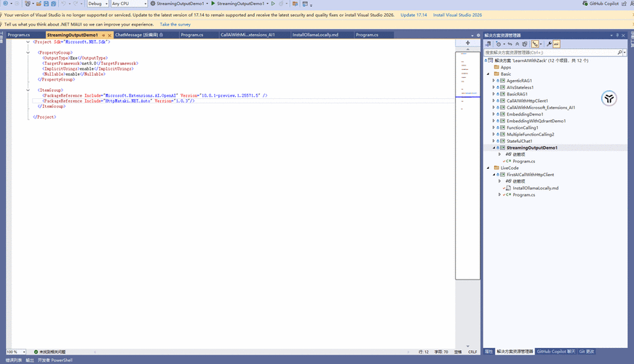Screen dimensions: 634x364
Task: Click the Take the survey link
Action: pyautogui.click(x=175, y=24)
